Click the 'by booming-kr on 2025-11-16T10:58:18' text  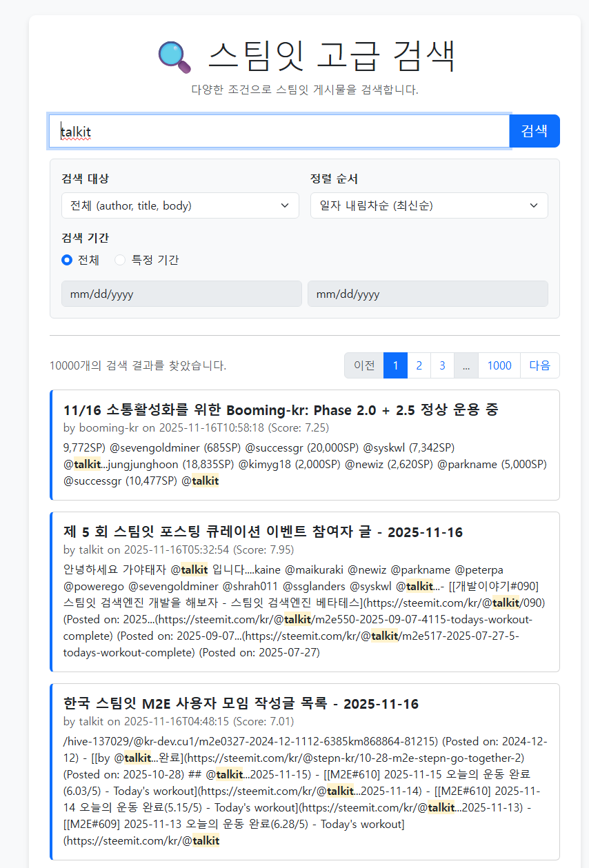pos(163,427)
